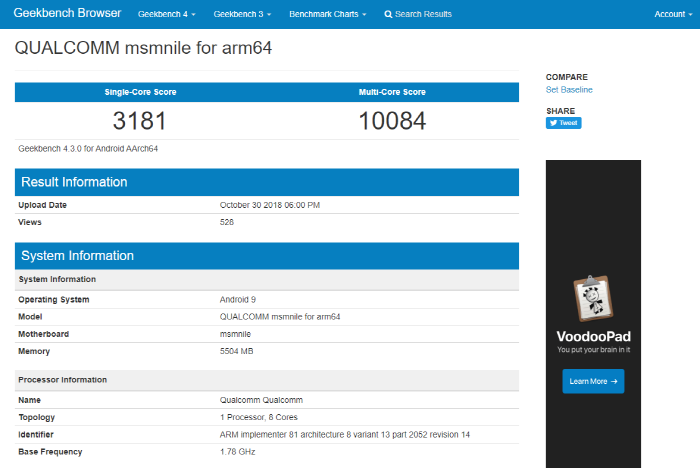Share result with the Tweet button
Viewport: 700px width, 468px height.
[563, 123]
